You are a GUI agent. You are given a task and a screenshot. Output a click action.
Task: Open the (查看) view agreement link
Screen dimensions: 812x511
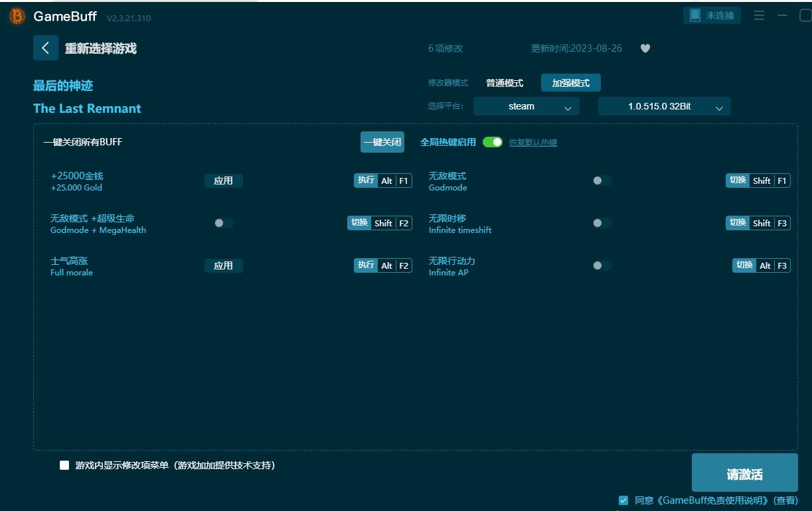pyautogui.click(x=786, y=500)
